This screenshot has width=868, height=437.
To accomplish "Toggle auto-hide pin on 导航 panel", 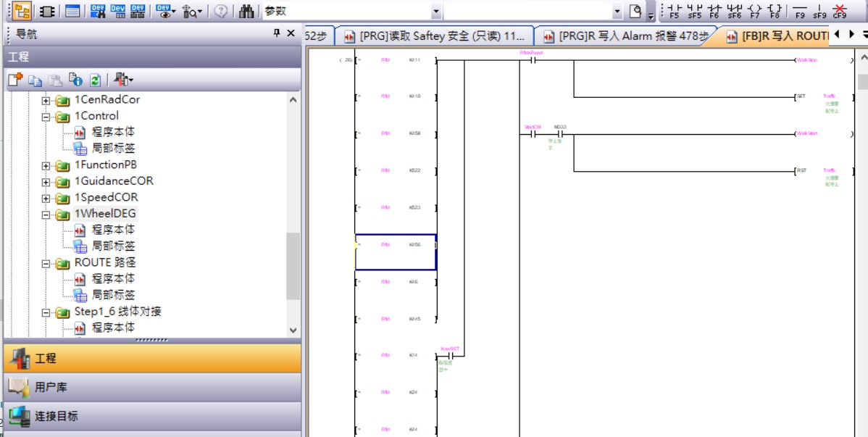I will (276, 33).
